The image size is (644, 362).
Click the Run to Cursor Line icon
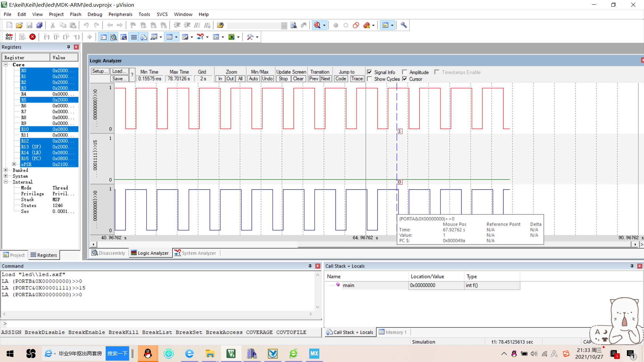coord(77,37)
